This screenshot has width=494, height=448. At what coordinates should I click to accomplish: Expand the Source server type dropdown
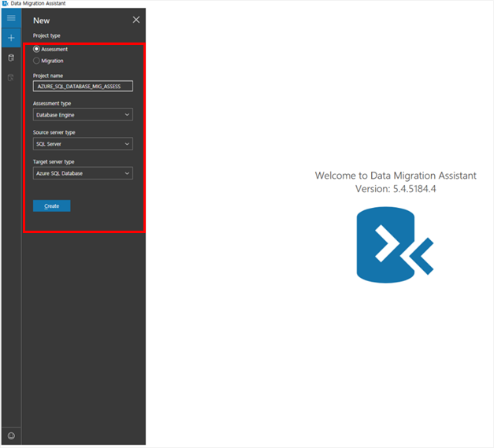point(83,144)
